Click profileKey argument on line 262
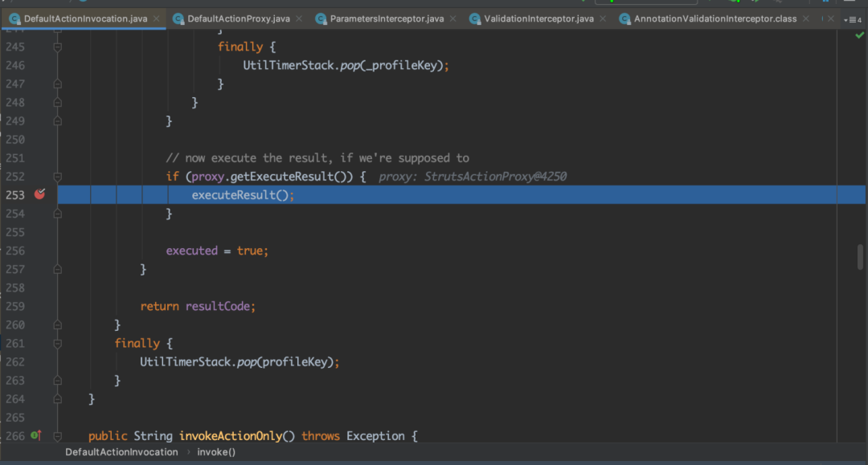The height and width of the screenshot is (465, 868). 294,362
